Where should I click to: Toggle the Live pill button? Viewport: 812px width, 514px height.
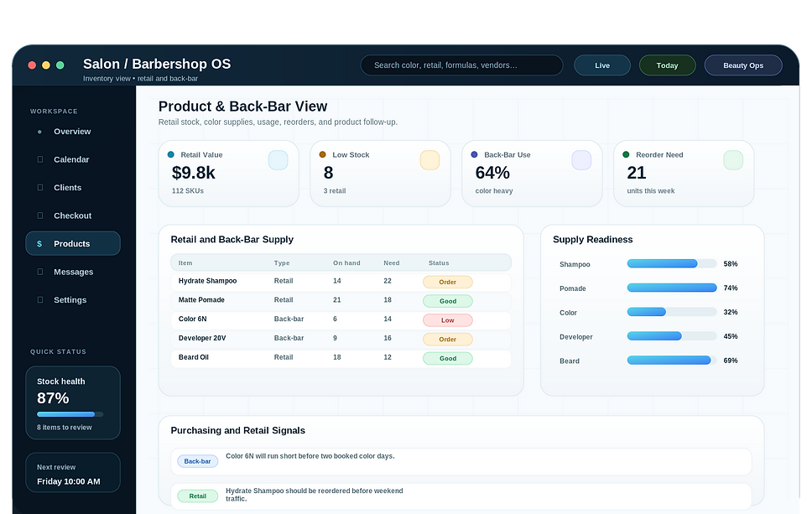point(602,65)
